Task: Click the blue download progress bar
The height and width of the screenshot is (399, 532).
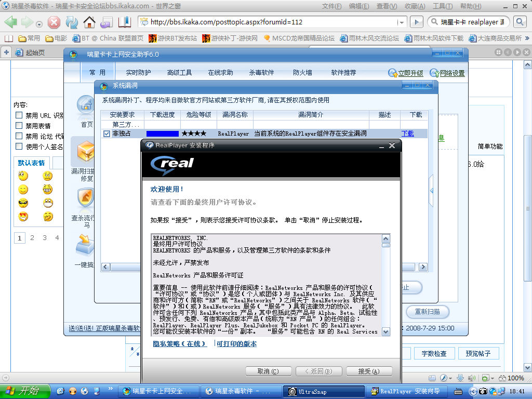Action: click(162, 134)
